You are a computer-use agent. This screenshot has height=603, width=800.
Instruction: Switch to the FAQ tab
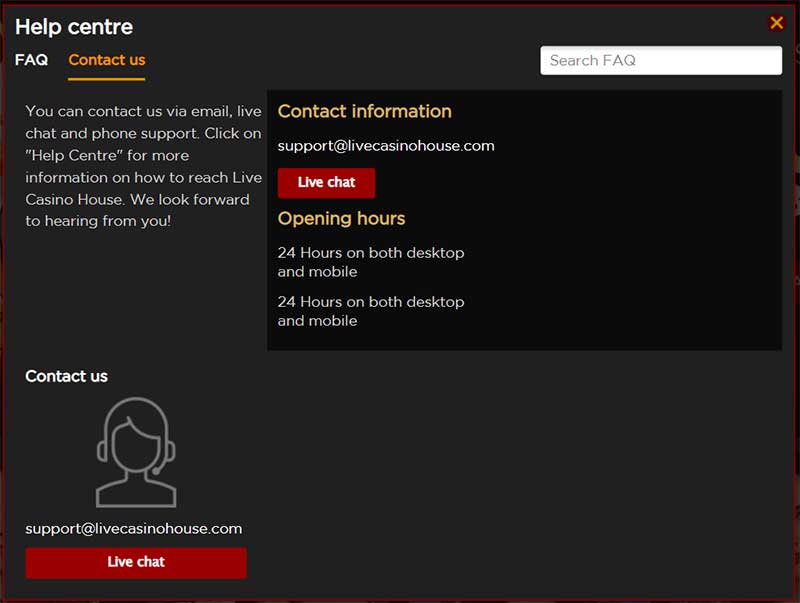pos(32,60)
